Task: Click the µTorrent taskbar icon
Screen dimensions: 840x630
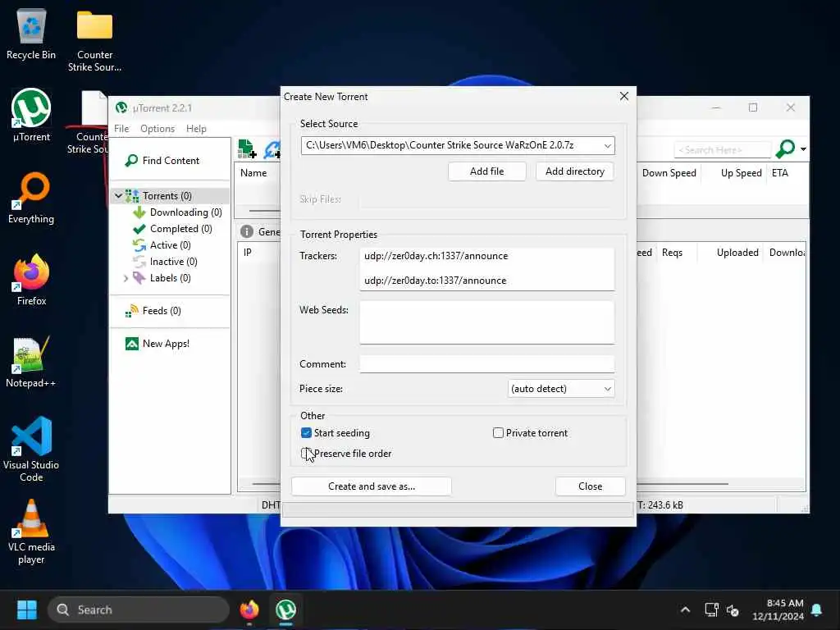Action: pos(285,609)
